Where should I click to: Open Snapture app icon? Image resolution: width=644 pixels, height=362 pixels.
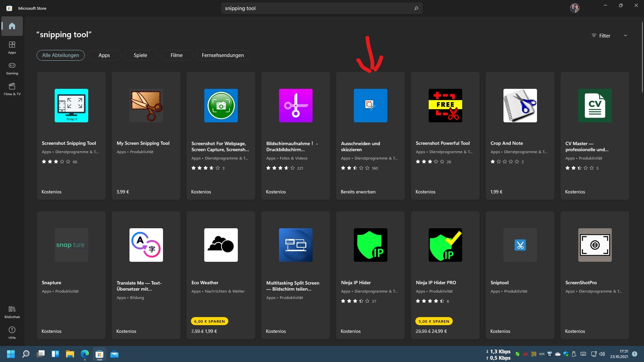[71, 245]
